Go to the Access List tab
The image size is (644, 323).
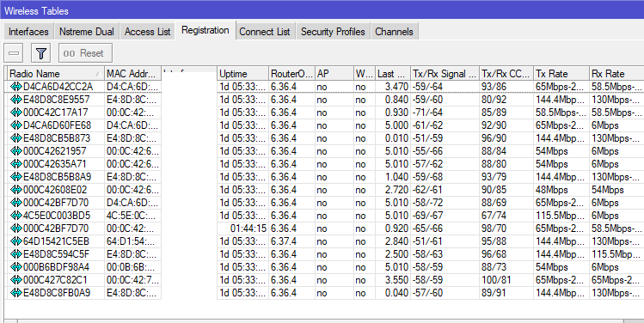[147, 32]
